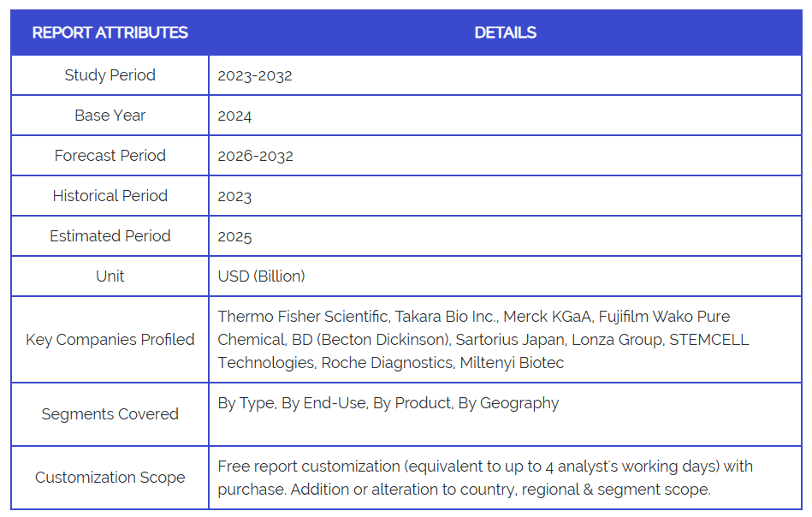Select the Key Companies Profiled label

click(110, 340)
